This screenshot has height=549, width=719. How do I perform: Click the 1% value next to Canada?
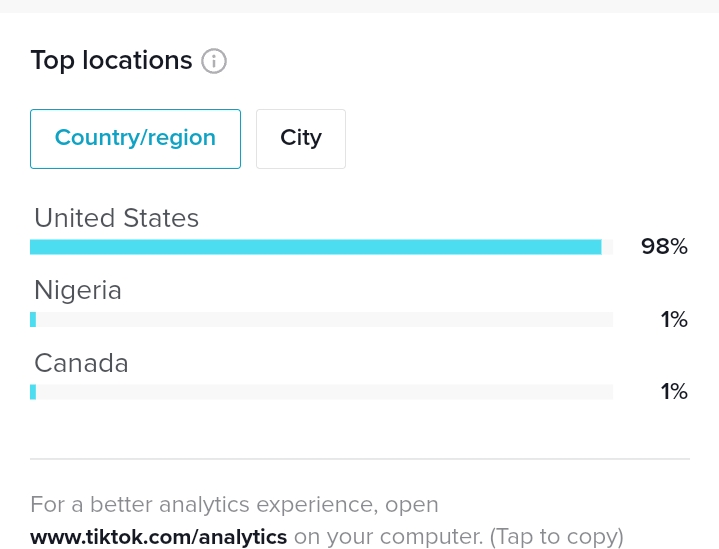coord(674,392)
